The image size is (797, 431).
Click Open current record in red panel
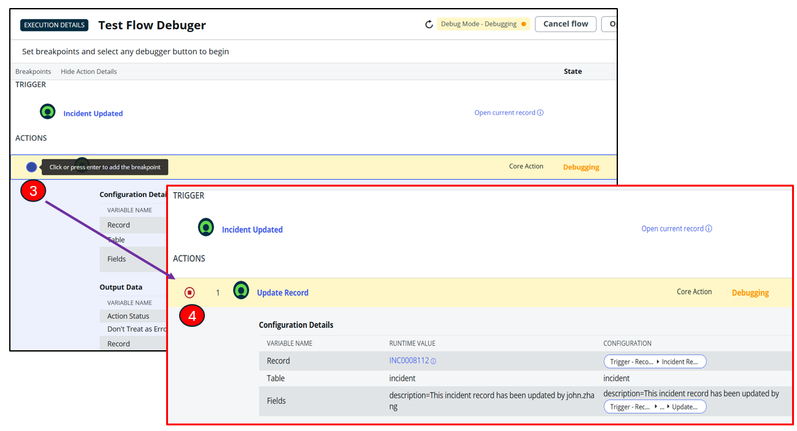pos(675,229)
